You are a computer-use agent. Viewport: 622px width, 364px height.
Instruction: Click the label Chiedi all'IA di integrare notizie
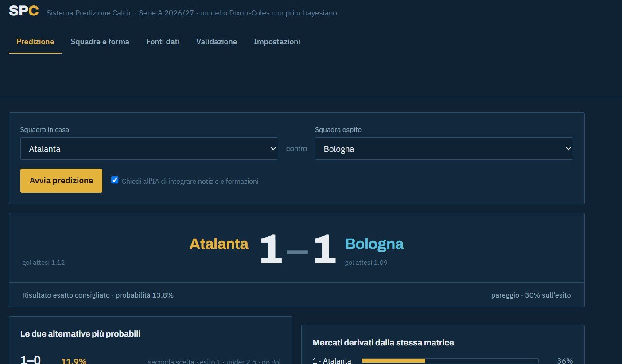click(190, 181)
